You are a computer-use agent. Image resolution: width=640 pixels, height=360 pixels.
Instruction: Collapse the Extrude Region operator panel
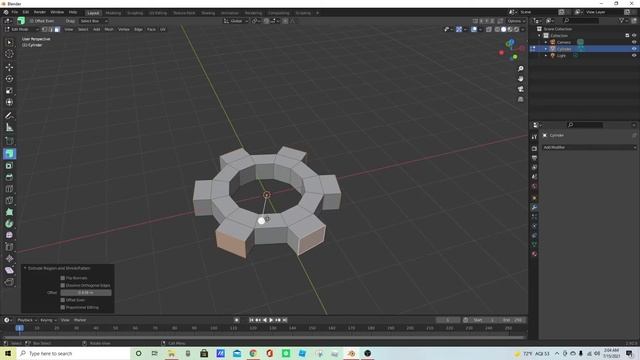tap(25, 268)
